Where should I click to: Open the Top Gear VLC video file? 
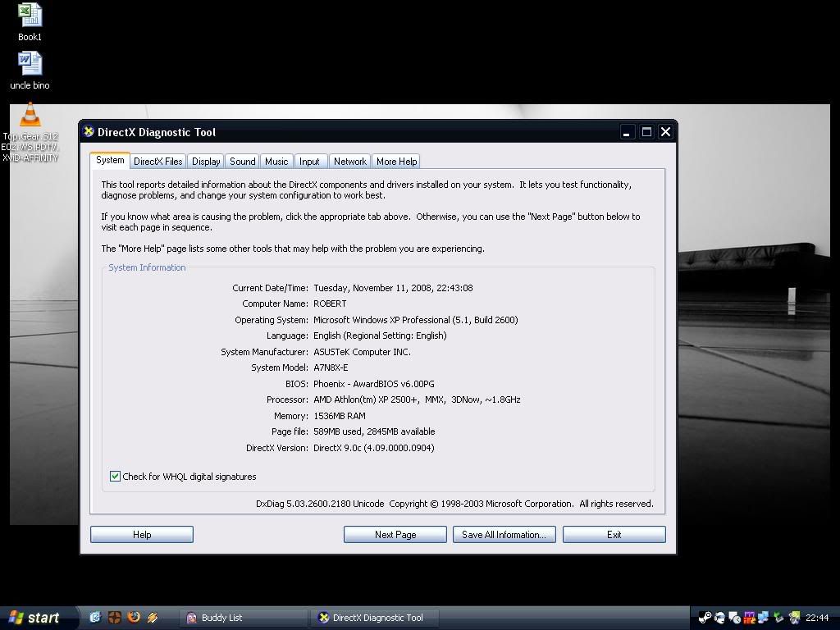click(30, 116)
